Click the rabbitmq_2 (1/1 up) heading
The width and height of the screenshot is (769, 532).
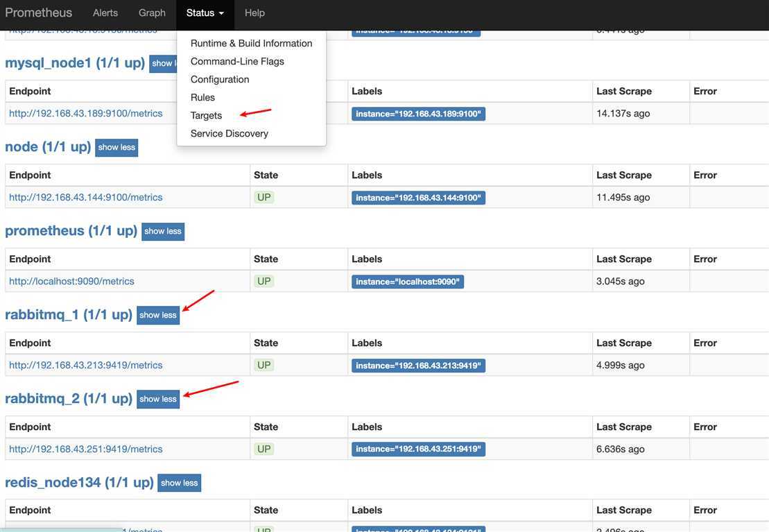pos(69,399)
